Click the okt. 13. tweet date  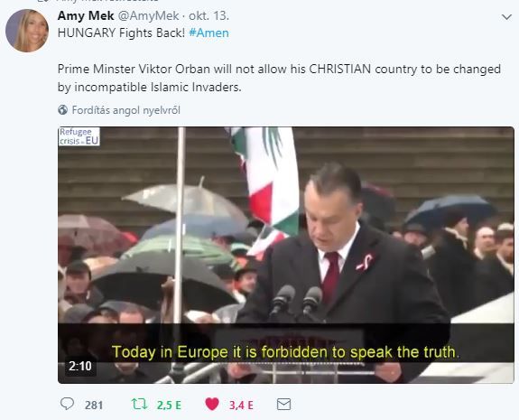(x=209, y=15)
